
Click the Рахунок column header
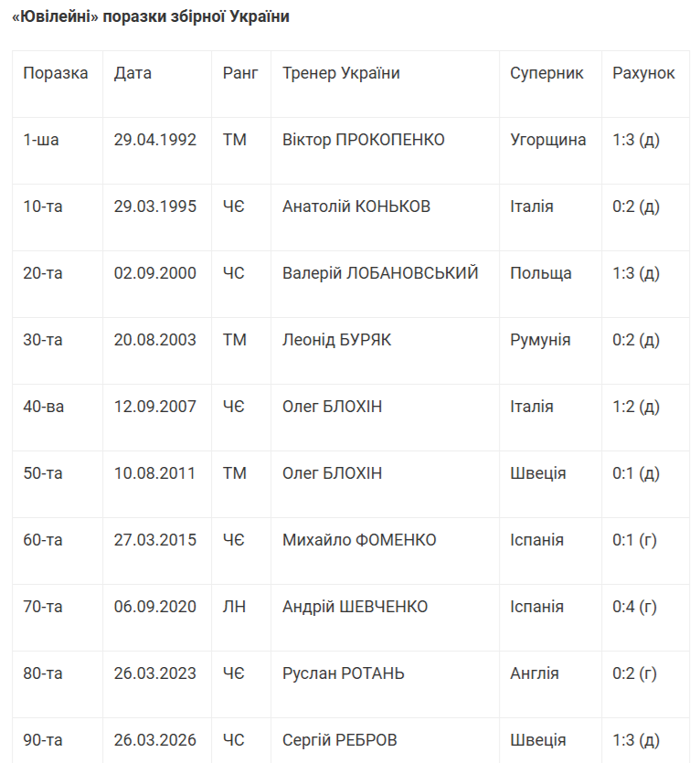point(643,73)
